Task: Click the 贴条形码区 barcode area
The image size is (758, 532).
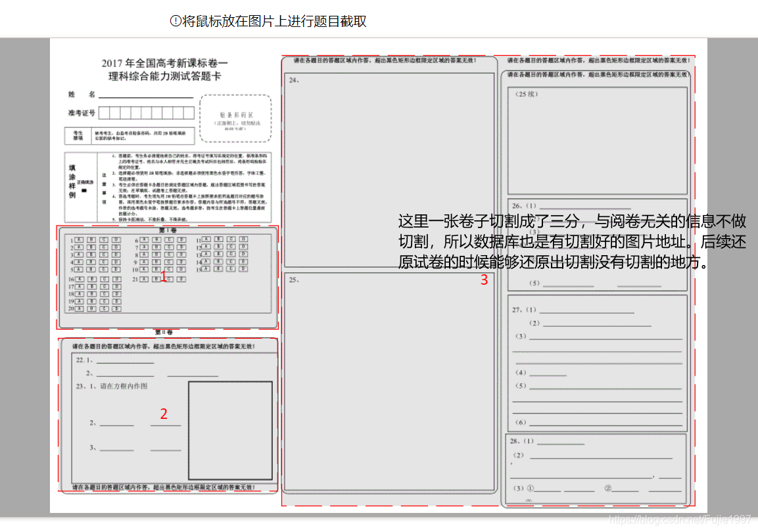Action: tap(235, 118)
